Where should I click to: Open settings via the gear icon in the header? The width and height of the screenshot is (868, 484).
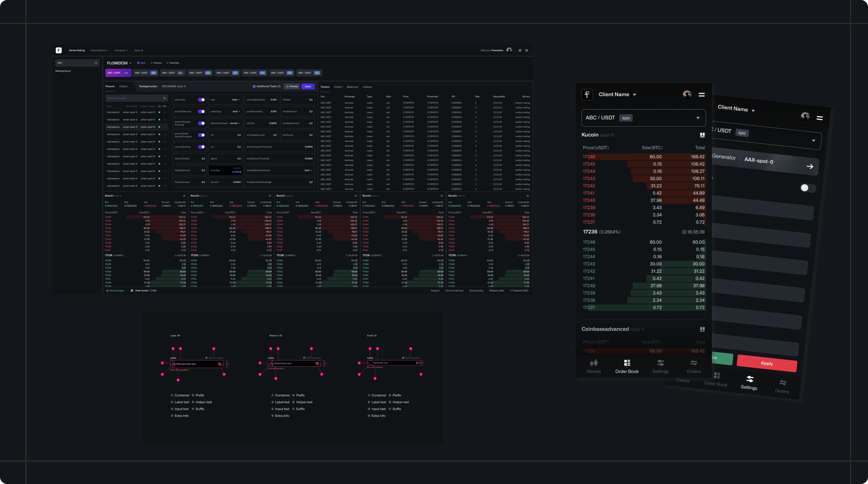[520, 50]
